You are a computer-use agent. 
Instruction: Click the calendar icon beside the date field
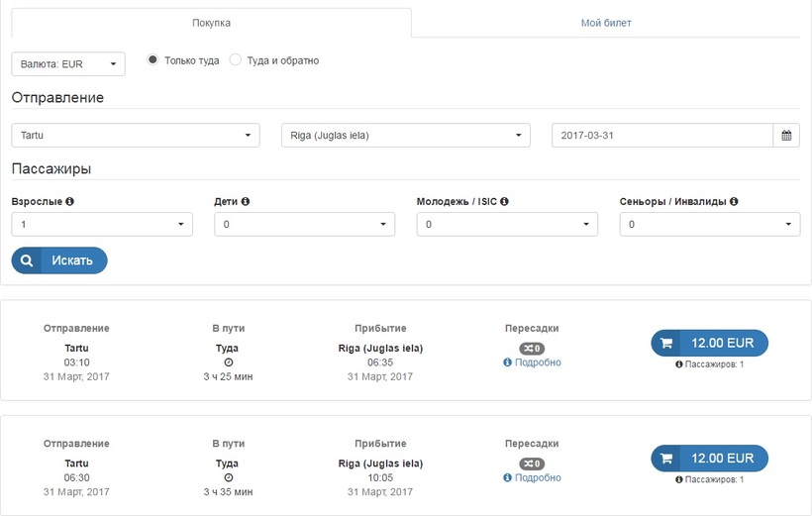click(x=786, y=136)
